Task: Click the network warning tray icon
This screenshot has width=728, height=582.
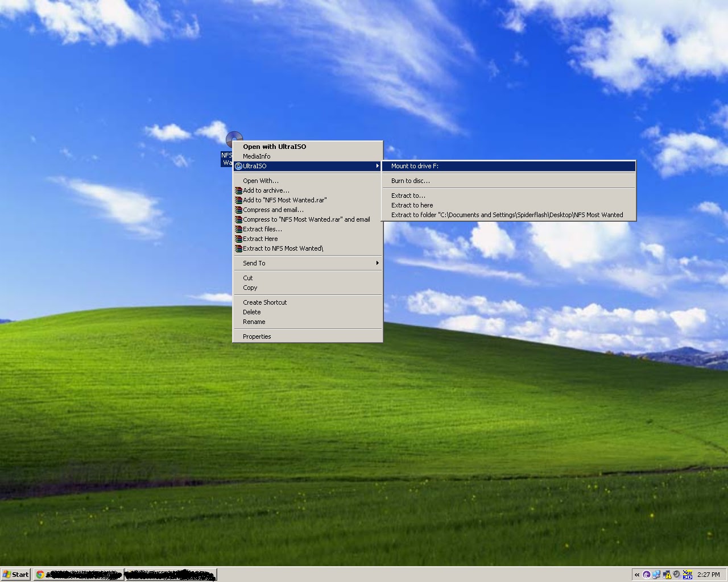Action: tap(667, 575)
